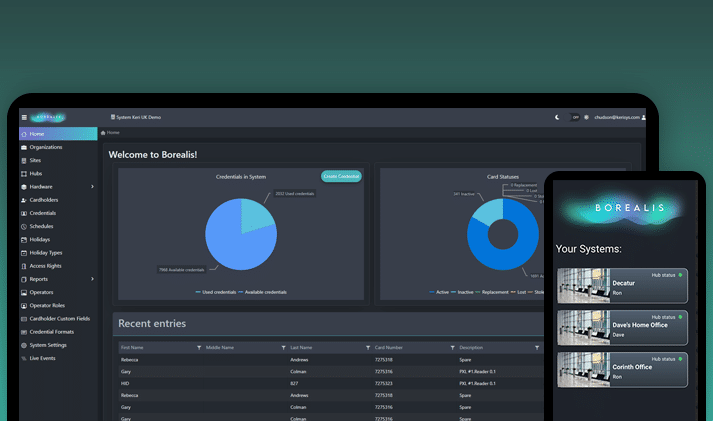Click the 7968 Available credentials label
Screen dimensions: 713x421
click(181, 270)
